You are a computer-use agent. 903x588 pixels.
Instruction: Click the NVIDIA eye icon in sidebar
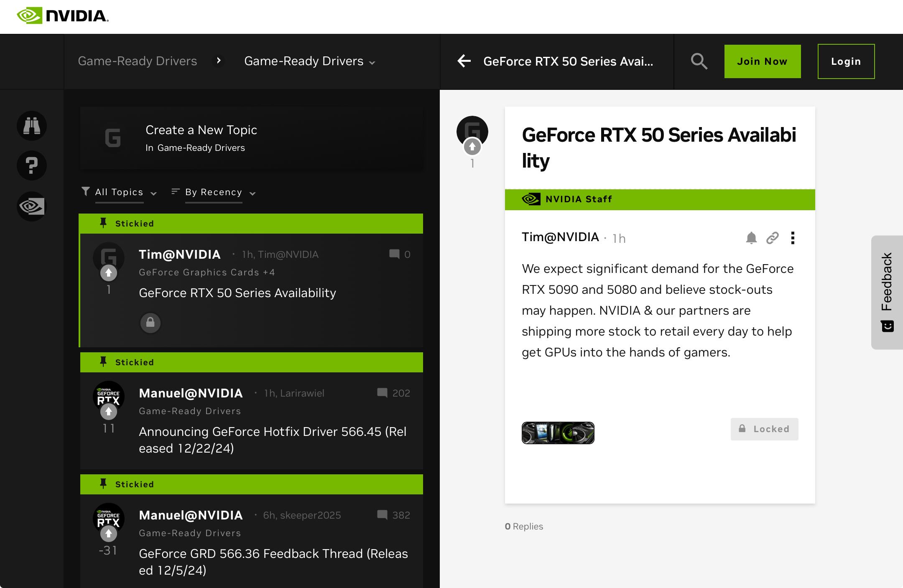32,206
